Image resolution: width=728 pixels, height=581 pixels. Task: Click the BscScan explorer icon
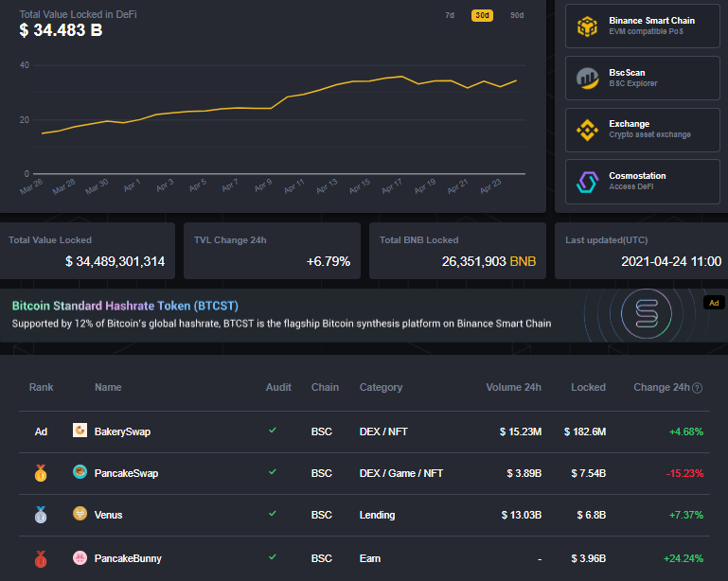(x=588, y=79)
